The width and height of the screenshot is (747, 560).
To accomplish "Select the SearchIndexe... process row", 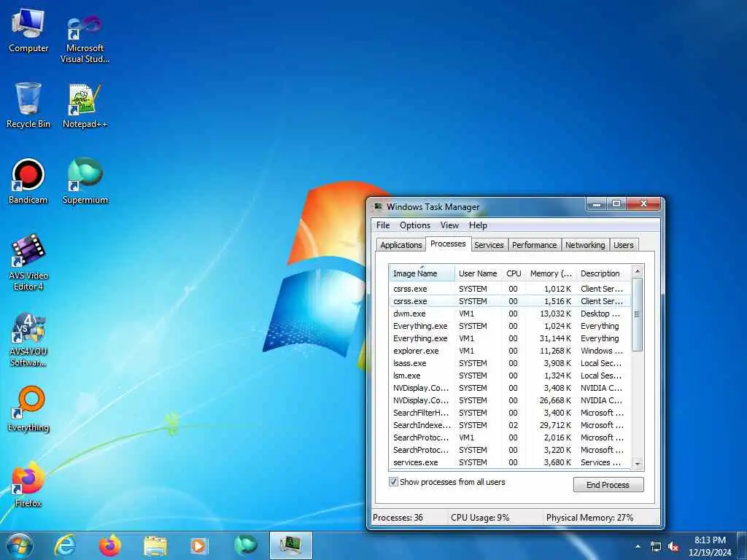I will [510, 425].
